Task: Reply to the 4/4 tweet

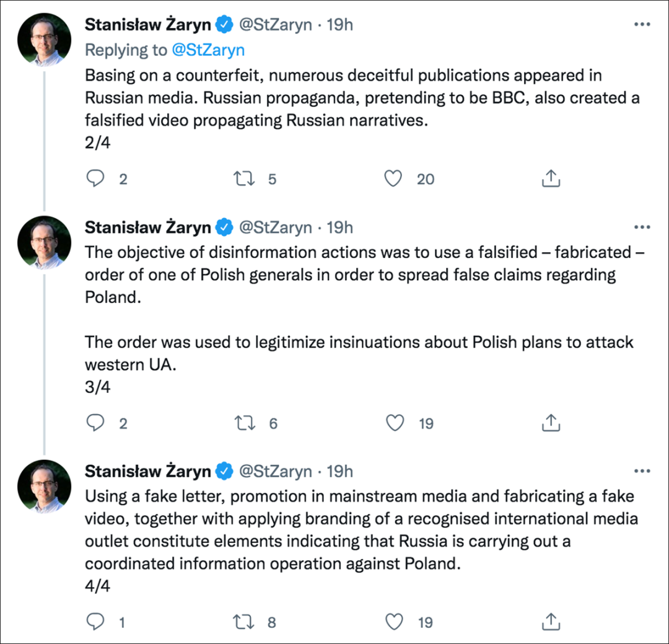Action: [95, 622]
